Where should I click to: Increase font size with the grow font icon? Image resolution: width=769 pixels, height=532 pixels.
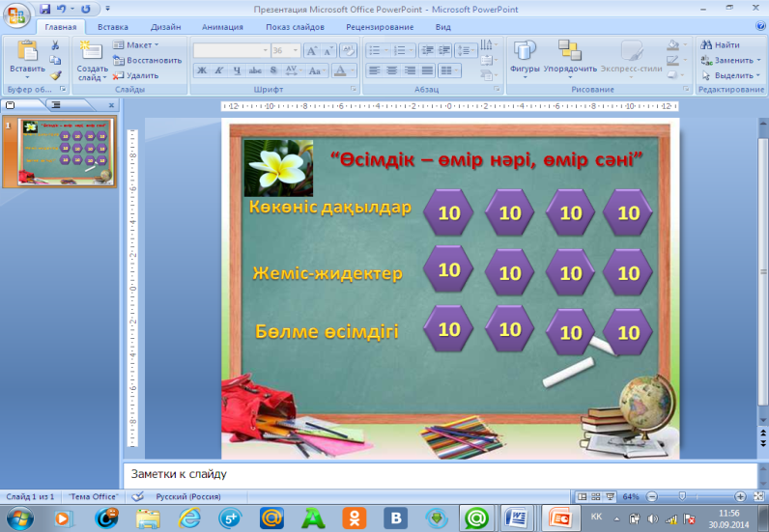click(x=311, y=50)
